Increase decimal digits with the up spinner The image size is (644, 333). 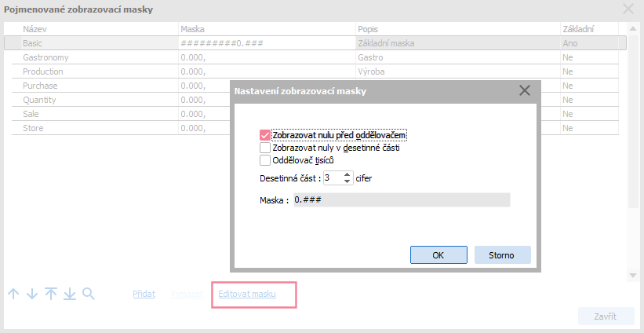click(348, 174)
